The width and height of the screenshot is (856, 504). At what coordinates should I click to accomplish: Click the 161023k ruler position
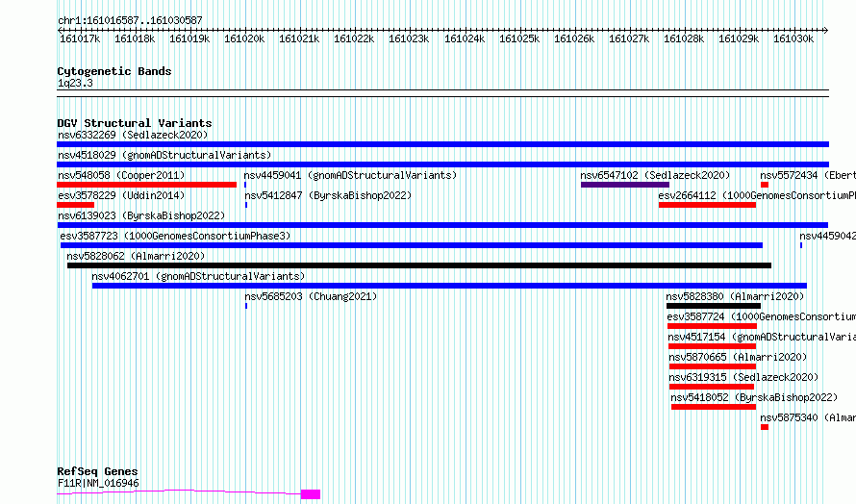pos(409,38)
